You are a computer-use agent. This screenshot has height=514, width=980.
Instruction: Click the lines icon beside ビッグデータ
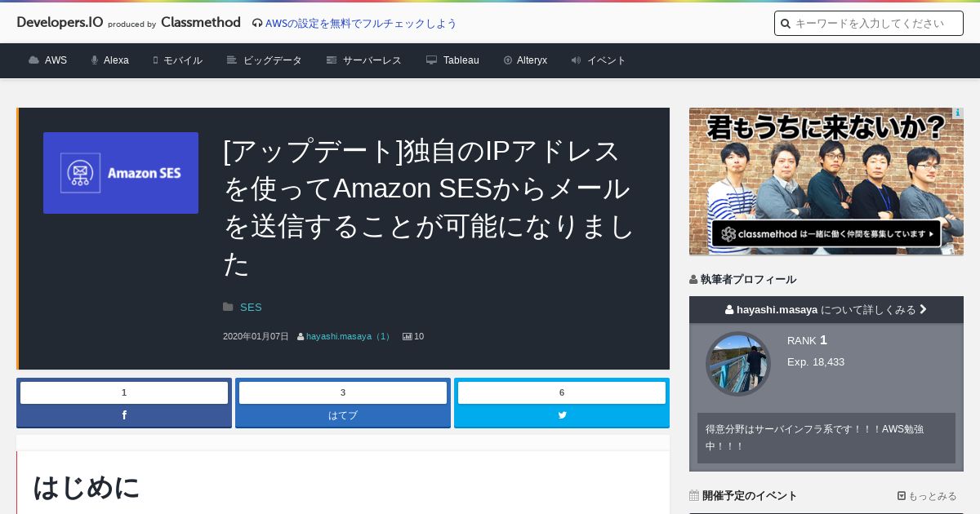(232, 60)
